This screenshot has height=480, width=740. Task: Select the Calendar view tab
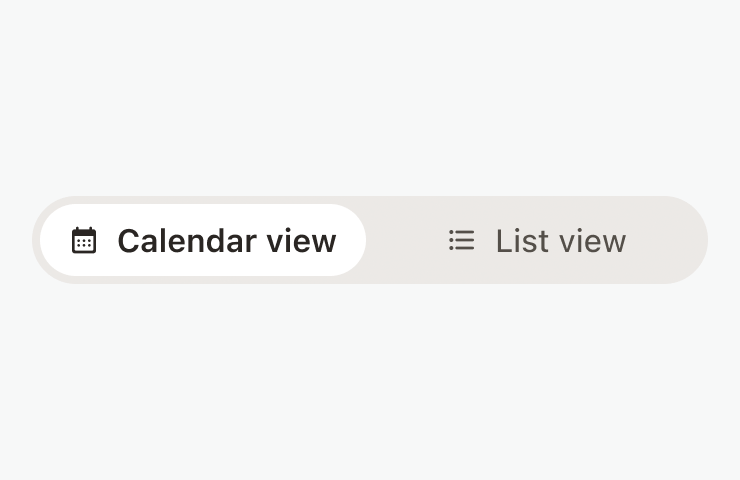coord(203,240)
